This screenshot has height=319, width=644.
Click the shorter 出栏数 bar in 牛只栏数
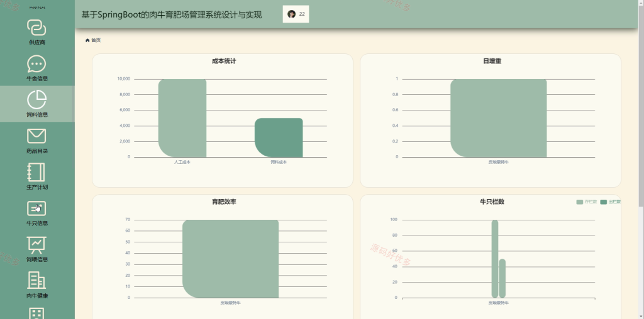(x=502, y=278)
